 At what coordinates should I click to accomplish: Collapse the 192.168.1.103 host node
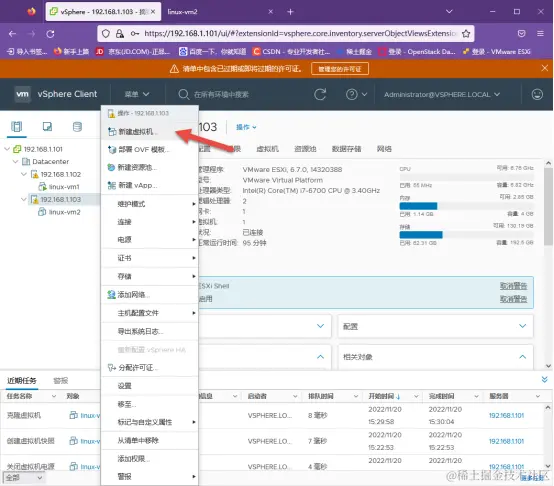[x=24, y=200]
